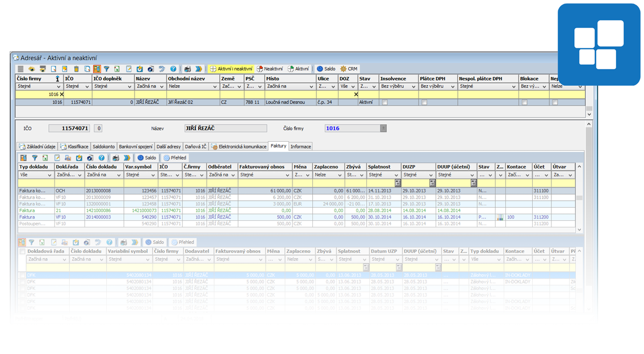This screenshot has width=644, height=354.
Task: Open Nespol. plátce DPH Stejné dropdown
Action: (513, 87)
